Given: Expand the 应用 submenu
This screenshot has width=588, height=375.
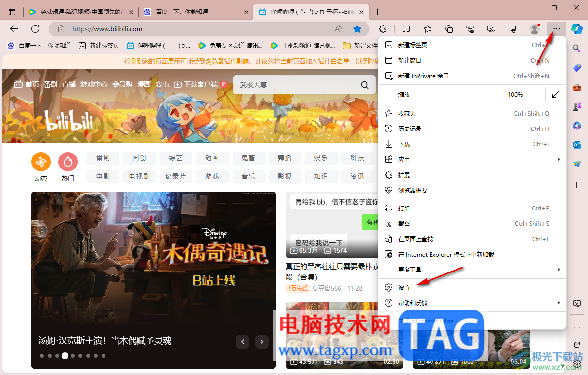Looking at the screenshot, I should (472, 159).
